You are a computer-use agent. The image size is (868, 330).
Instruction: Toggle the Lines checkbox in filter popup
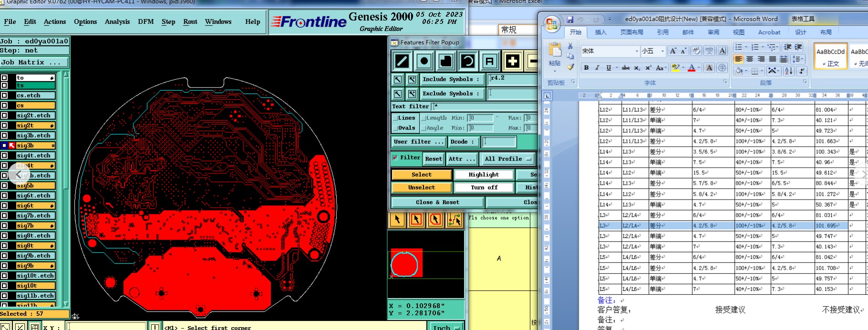click(x=395, y=118)
